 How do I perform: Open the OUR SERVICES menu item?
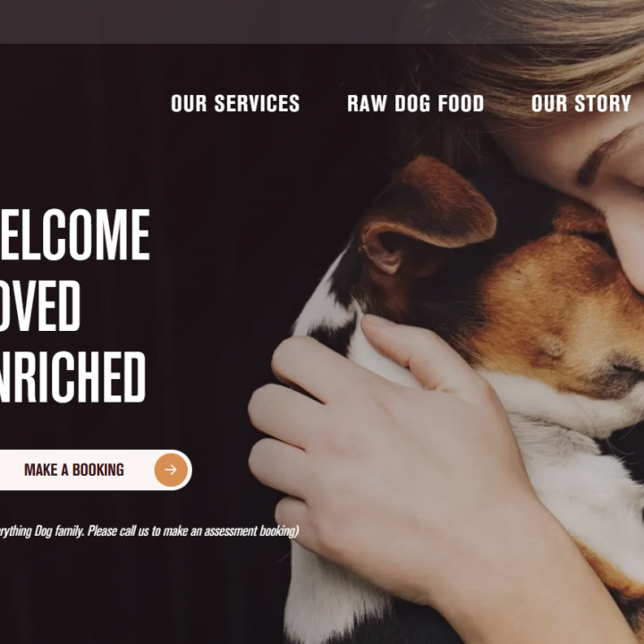[x=235, y=103]
